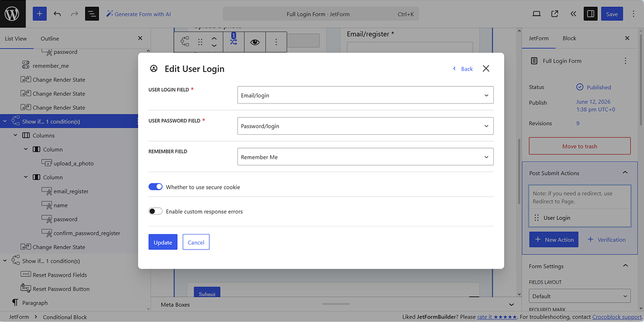This screenshot has width=644, height=322.
Task: Open Full Login Form actions three-dot menu
Action: tap(625, 61)
